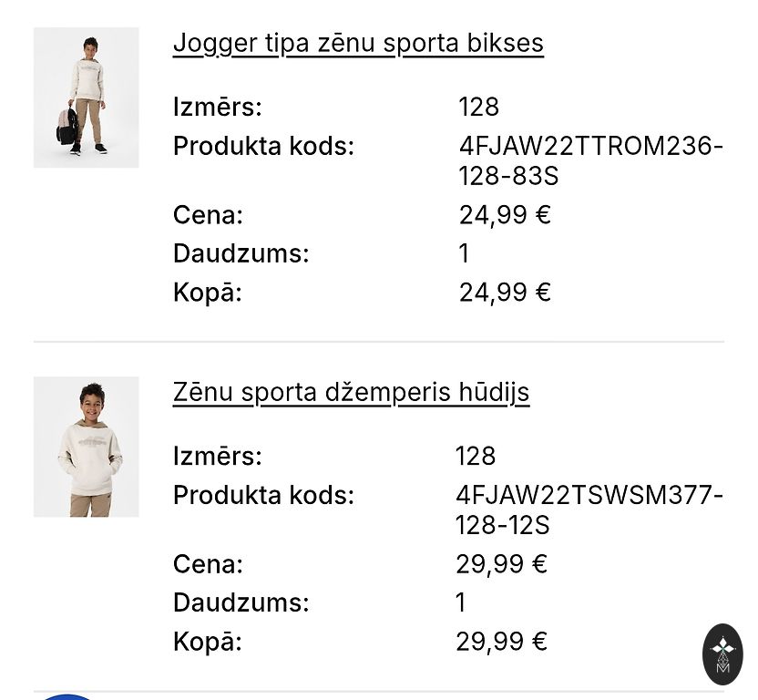The image size is (758, 700).
Task: Open the Zēnu sporta džemperis hūdijs link
Action: (x=351, y=392)
